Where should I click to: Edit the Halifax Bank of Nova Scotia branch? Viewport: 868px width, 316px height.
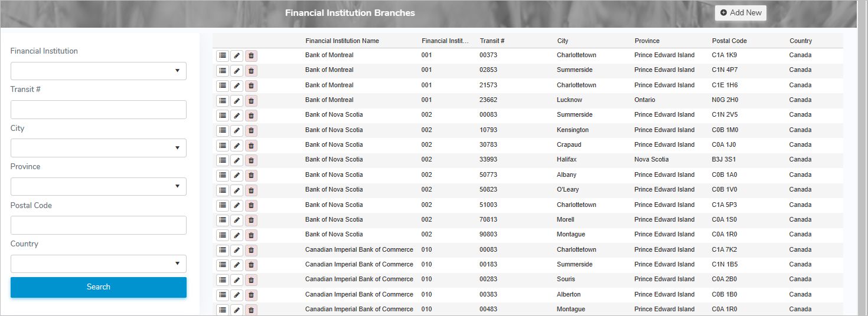tap(237, 160)
